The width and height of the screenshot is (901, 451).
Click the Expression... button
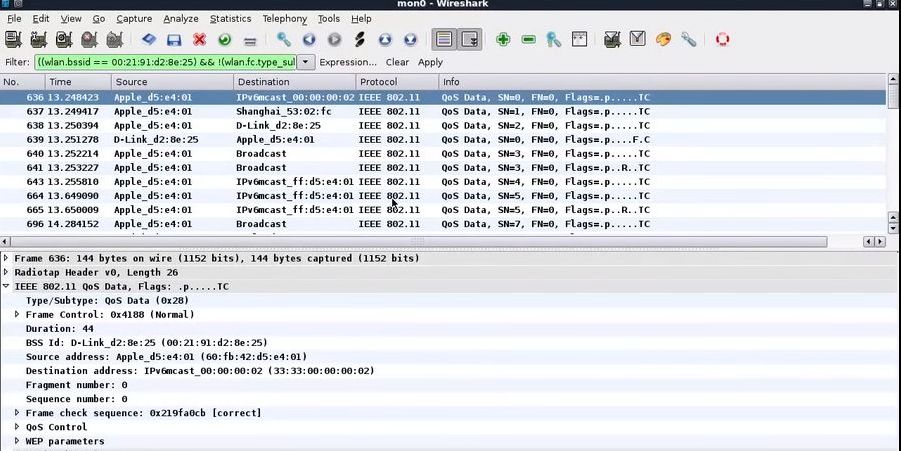click(x=348, y=62)
